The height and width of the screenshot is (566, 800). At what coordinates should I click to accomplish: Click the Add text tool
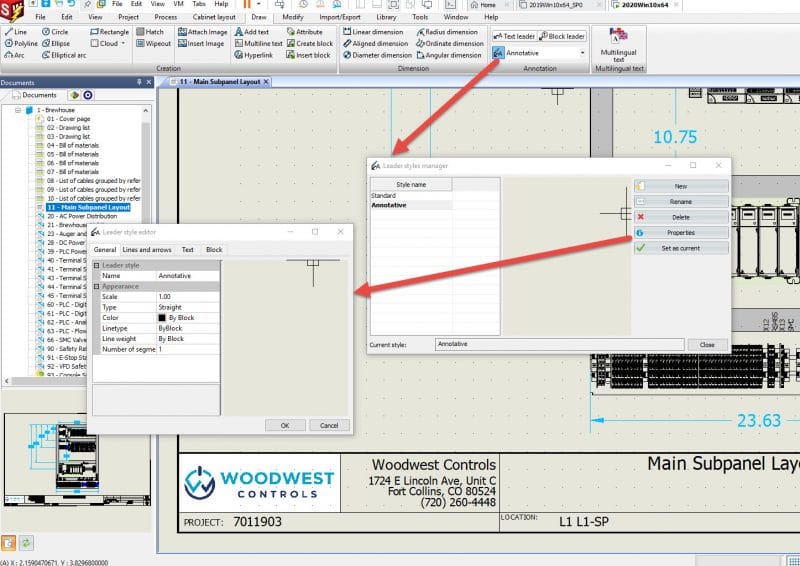252,32
